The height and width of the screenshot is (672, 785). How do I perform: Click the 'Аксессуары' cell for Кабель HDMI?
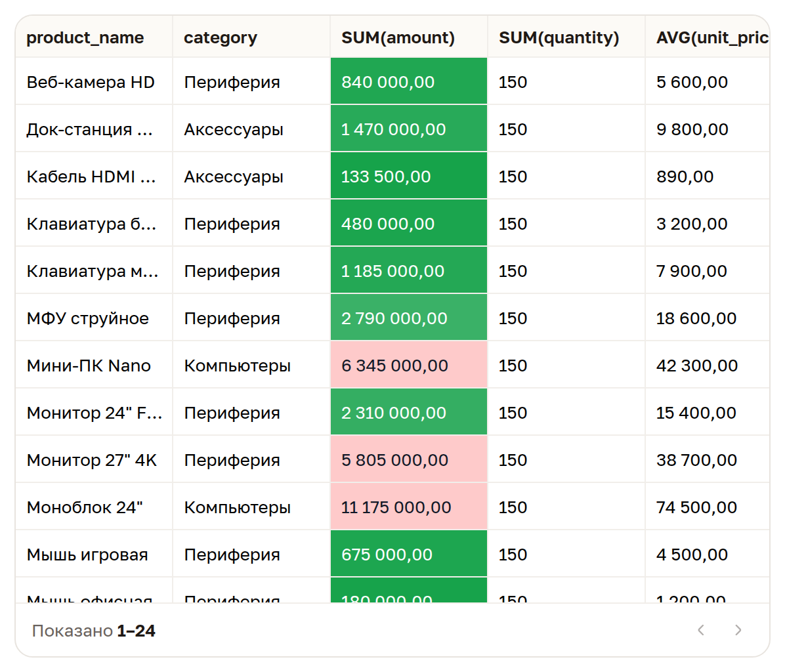coord(251,176)
